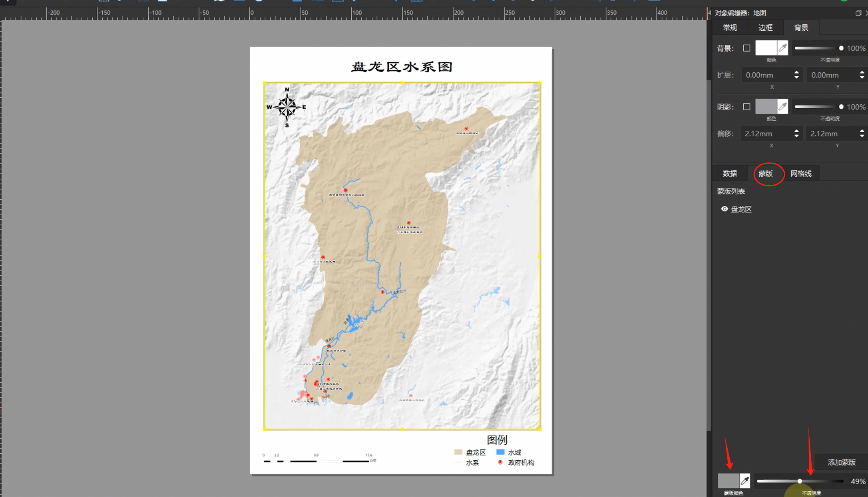This screenshot has width=868, height=497.
Task: Enable the 阴影 shadow checkbox
Action: tap(747, 107)
